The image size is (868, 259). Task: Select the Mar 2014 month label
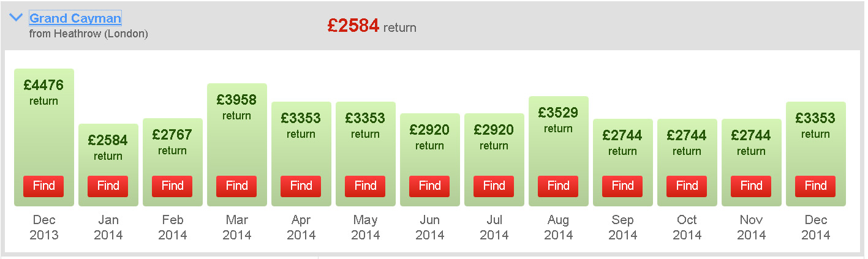coord(236,227)
